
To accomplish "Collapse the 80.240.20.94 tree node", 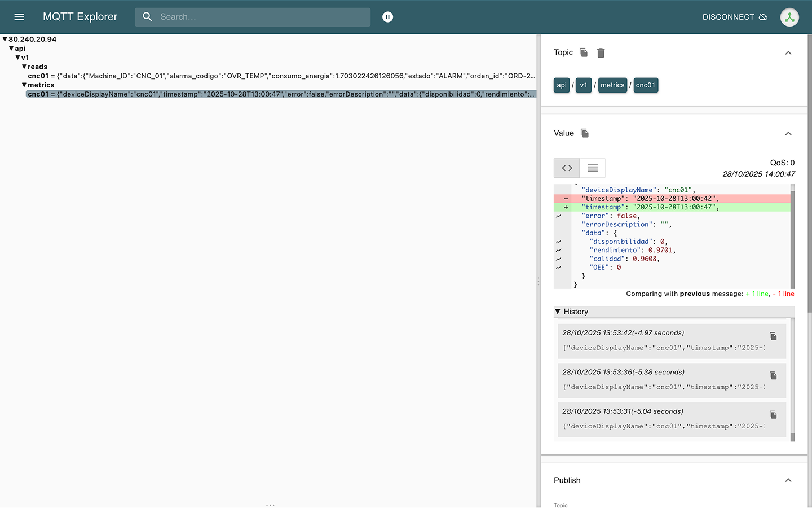I will click(x=5, y=40).
